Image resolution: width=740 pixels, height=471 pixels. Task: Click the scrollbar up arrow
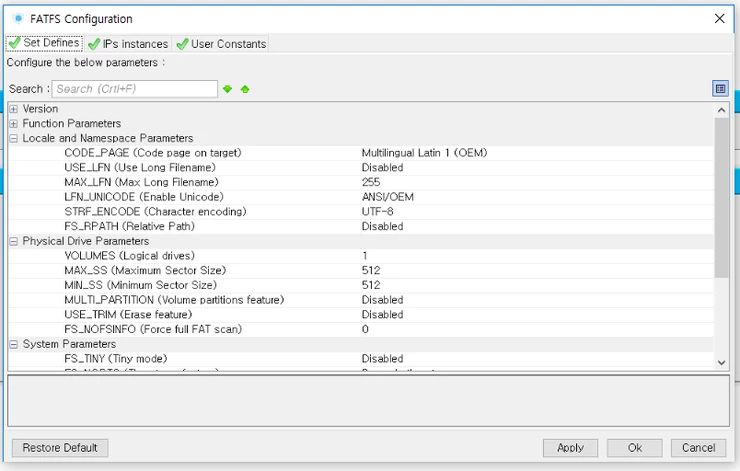tap(721, 110)
